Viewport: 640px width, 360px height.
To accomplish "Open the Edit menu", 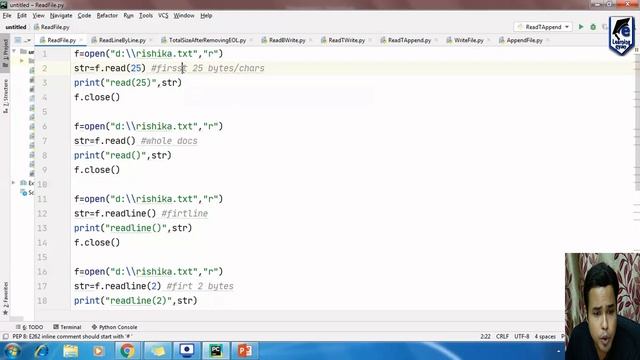I will 22,16.
